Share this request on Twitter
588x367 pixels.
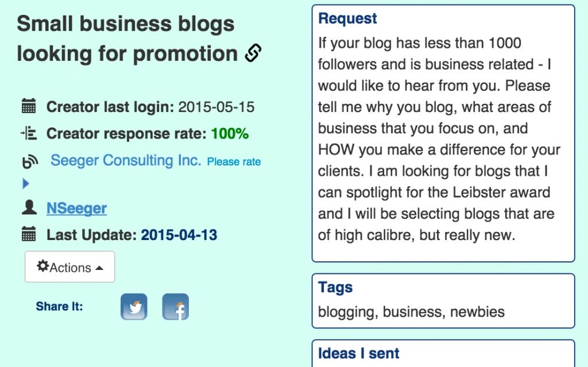point(134,307)
